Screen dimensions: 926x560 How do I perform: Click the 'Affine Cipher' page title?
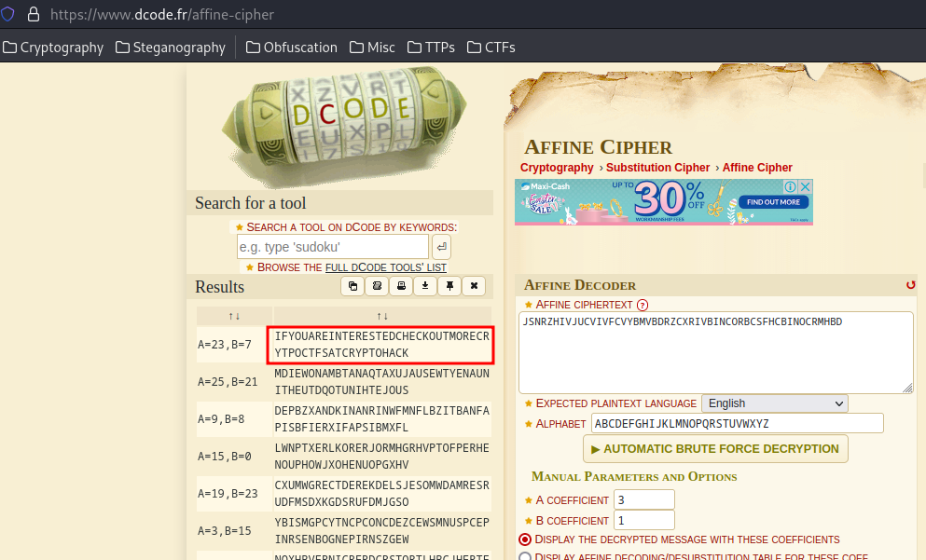[x=599, y=147]
